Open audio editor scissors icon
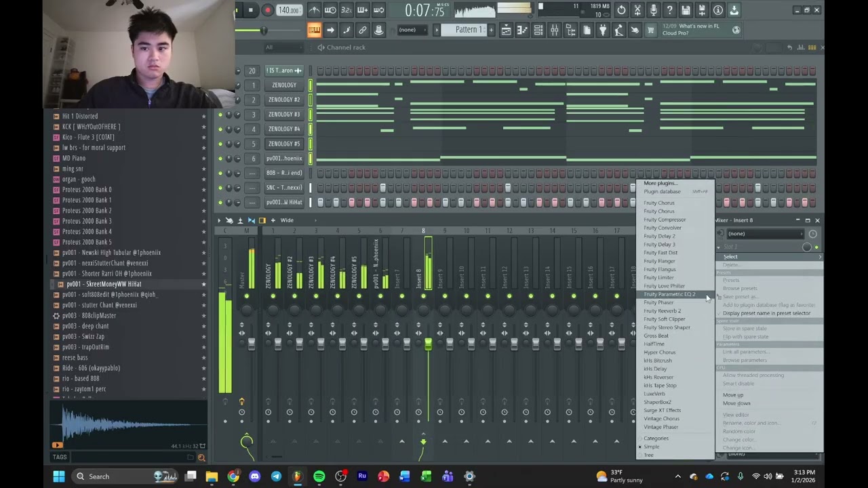 637,10
